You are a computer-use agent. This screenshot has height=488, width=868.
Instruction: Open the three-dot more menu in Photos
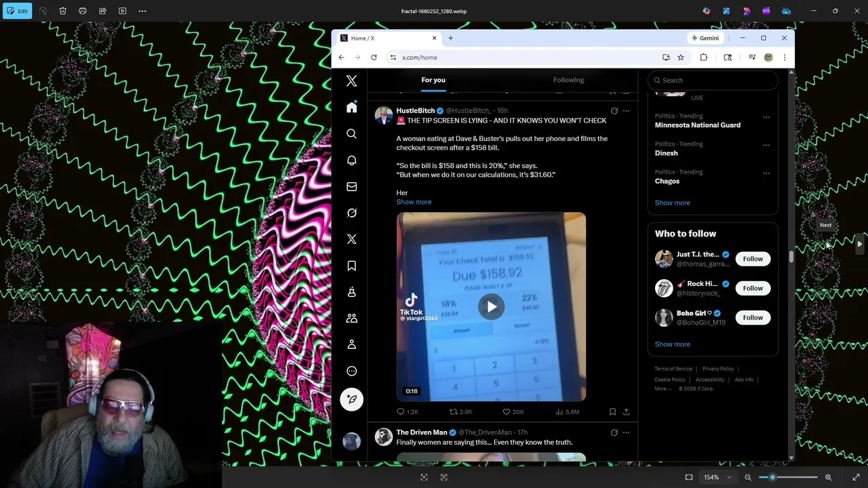pos(142,11)
